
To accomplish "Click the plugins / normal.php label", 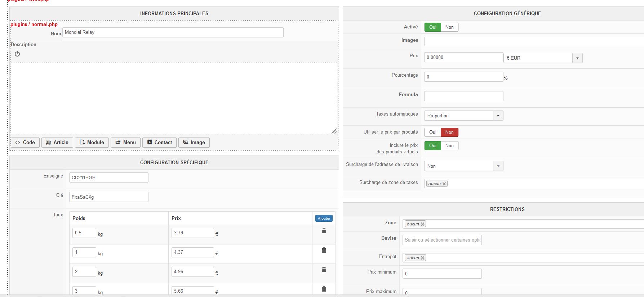I will tap(34, 24).
